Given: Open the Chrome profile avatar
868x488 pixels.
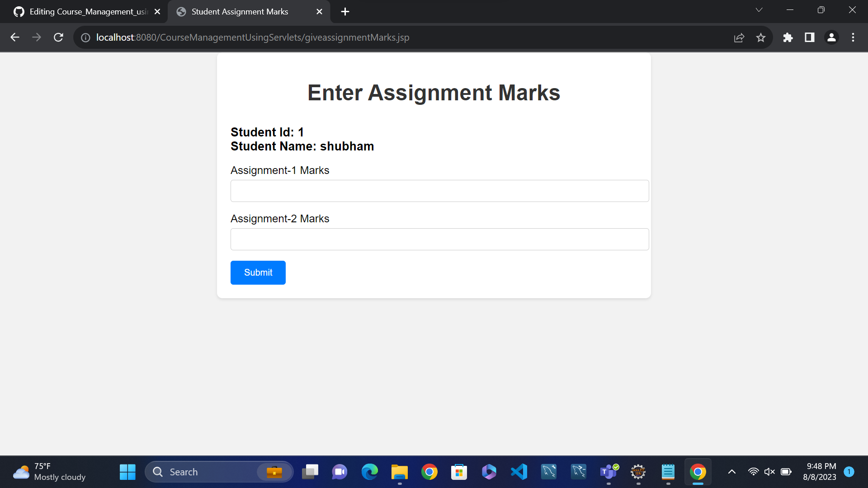Looking at the screenshot, I should tap(831, 38).
